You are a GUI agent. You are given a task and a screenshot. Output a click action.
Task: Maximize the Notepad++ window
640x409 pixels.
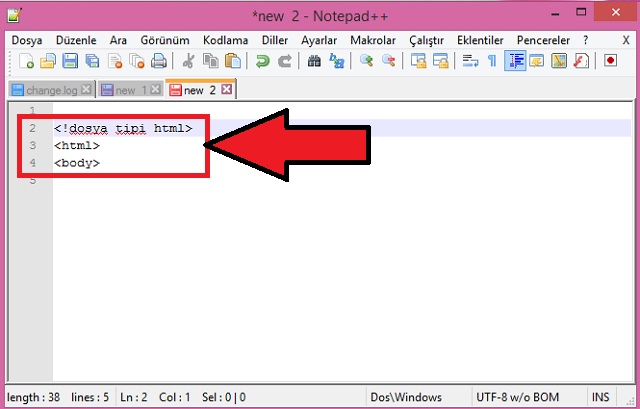581,12
